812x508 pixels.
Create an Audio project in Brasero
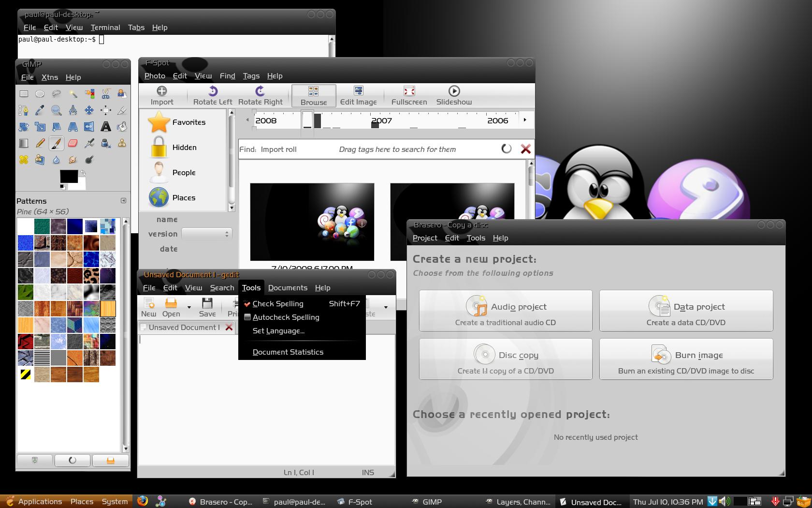pos(506,311)
